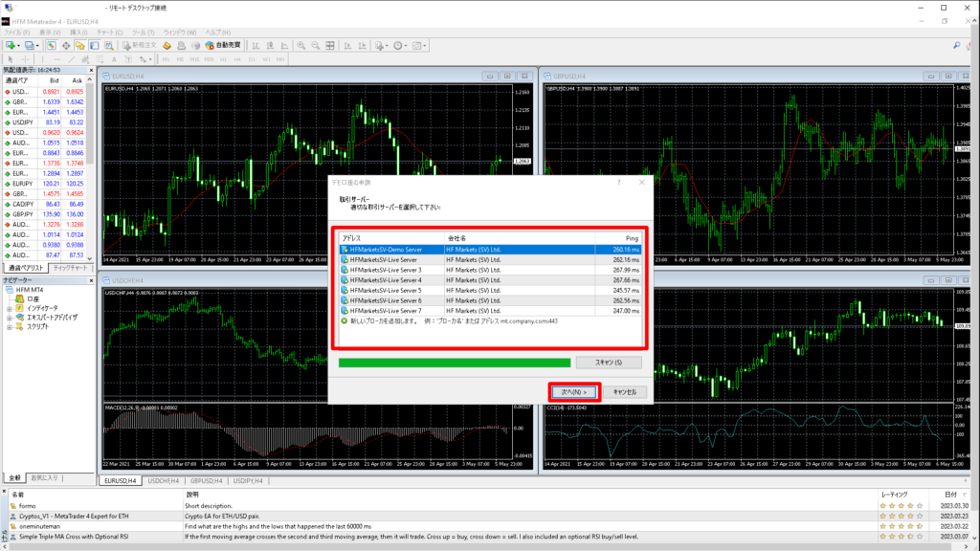Switch timeframe to M1
The height and width of the screenshot is (551, 980).
pyautogui.click(x=166, y=59)
